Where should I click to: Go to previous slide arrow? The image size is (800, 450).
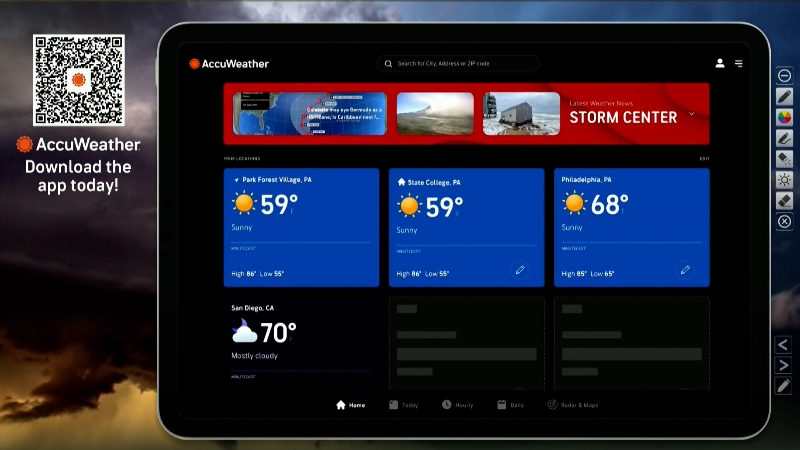coord(783,345)
